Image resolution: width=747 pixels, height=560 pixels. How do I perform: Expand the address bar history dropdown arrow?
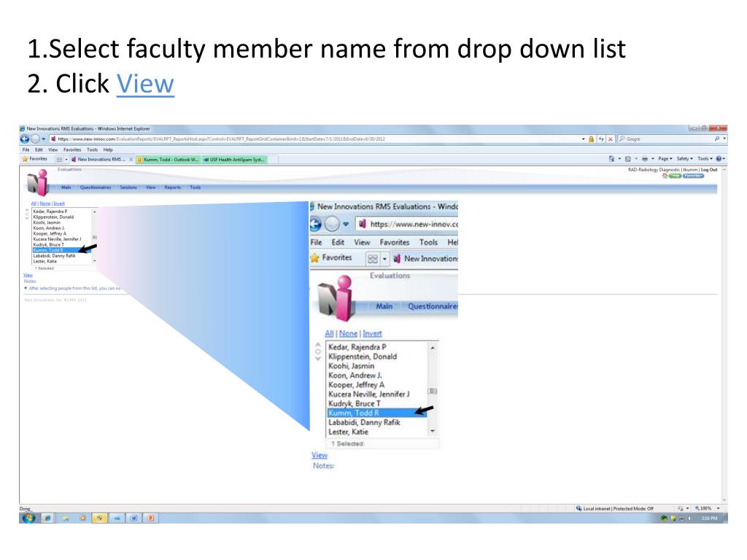[x=583, y=139]
